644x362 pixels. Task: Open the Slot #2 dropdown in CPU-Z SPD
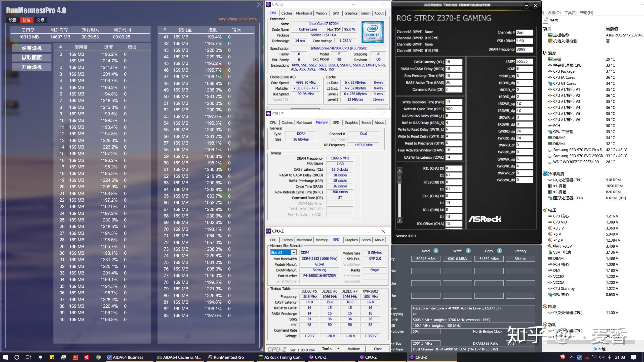click(x=294, y=252)
